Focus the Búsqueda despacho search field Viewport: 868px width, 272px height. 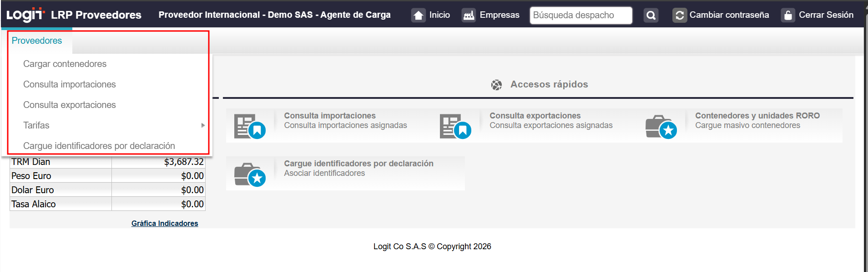click(580, 15)
